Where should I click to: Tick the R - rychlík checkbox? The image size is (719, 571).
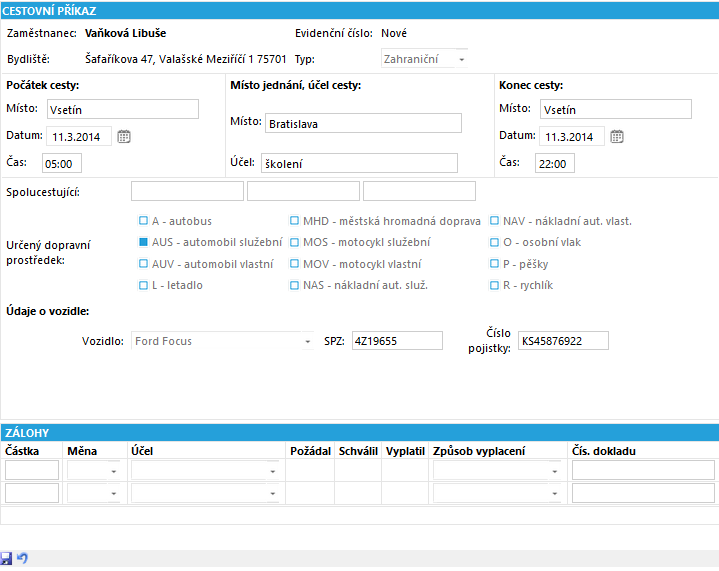coord(494,285)
